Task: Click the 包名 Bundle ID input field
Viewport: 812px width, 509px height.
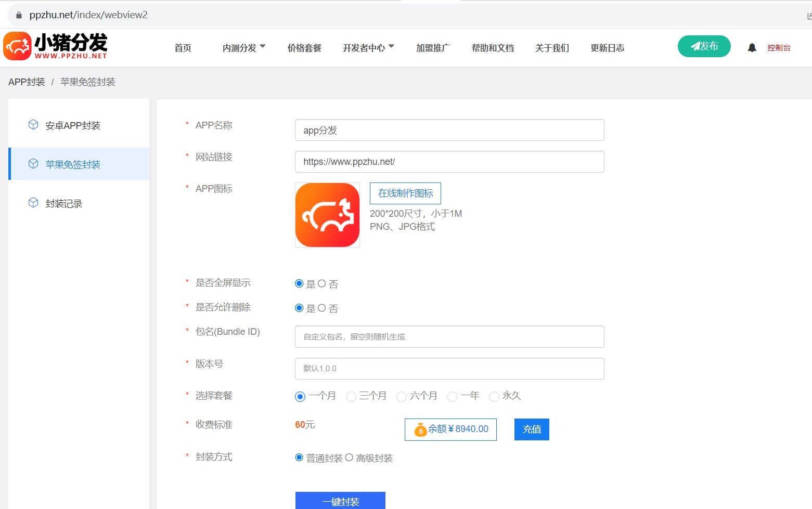Action: 449,337
